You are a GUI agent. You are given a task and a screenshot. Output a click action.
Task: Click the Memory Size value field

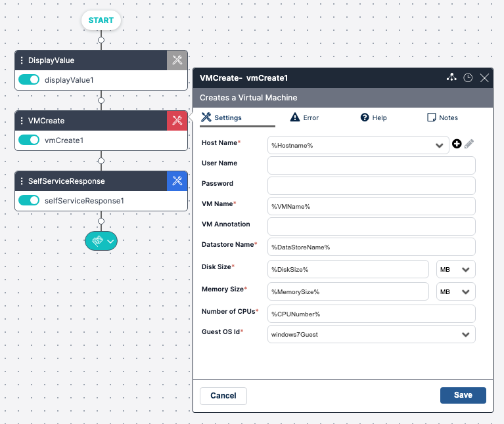348,291
